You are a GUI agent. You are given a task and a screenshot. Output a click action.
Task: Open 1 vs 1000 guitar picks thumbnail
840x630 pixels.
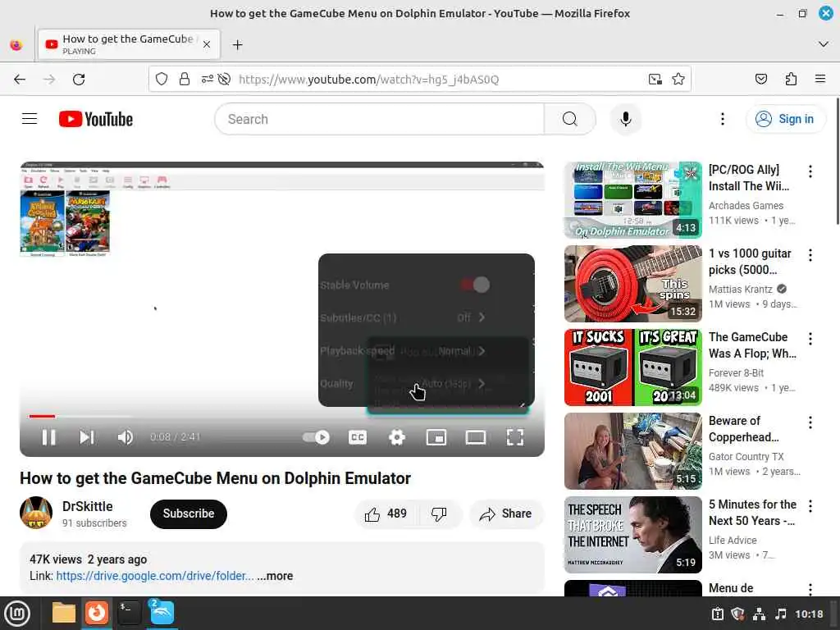[x=632, y=283]
